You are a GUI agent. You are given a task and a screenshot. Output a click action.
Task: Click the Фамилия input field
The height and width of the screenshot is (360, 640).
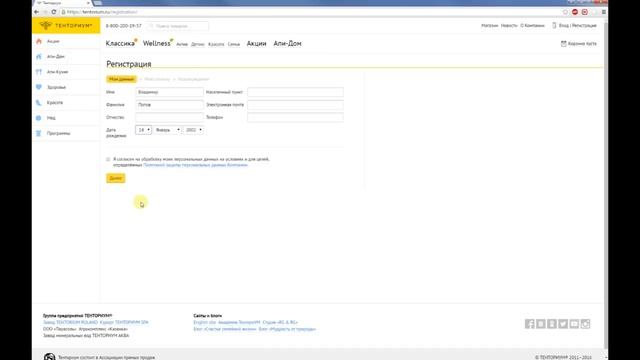tap(169, 105)
